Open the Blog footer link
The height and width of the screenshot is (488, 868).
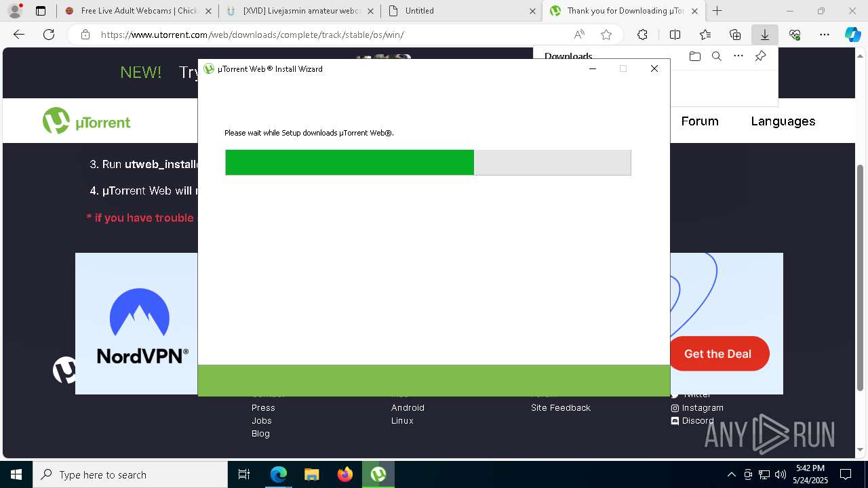pos(260,434)
